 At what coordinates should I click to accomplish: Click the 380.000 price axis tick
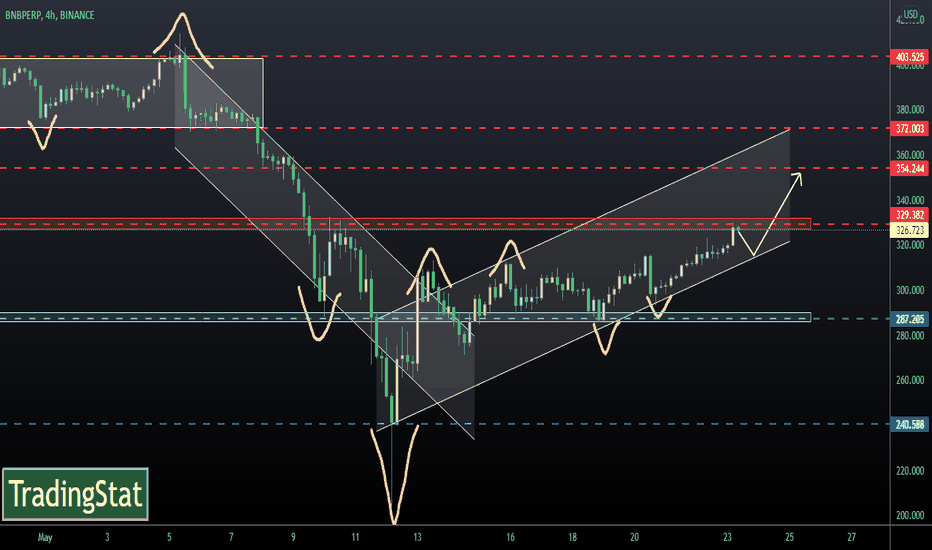coord(910,109)
